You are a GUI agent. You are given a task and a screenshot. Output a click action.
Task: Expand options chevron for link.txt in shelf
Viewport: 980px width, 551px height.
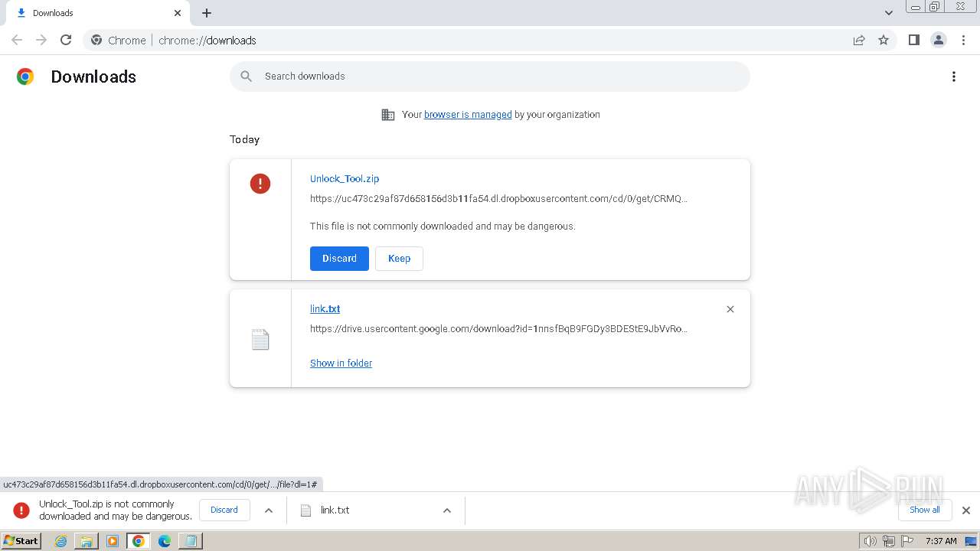pos(447,510)
